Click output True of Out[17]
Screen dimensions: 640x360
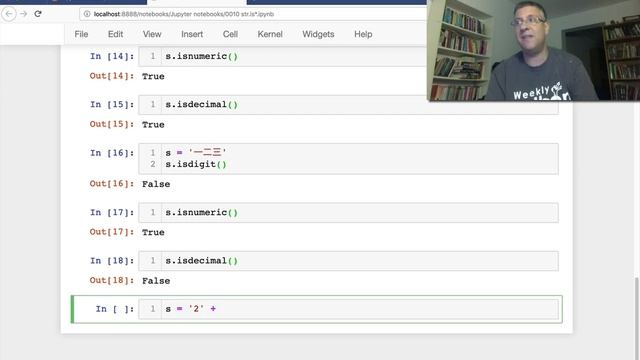(153, 232)
